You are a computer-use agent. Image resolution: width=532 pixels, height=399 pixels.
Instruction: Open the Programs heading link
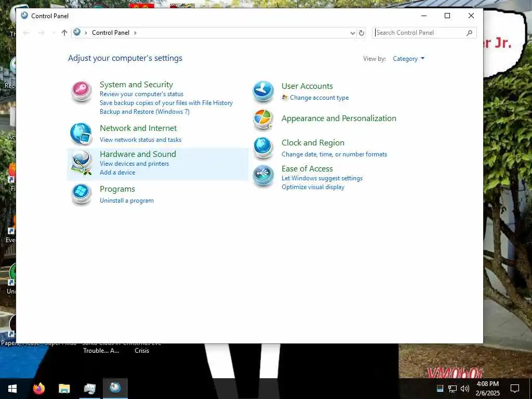pyautogui.click(x=117, y=189)
